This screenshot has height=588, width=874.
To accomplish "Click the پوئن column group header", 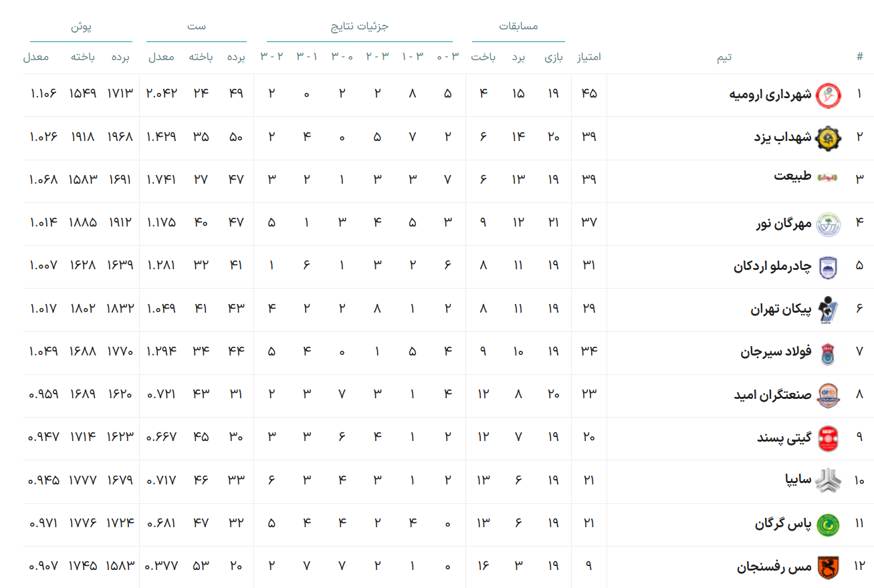I will pos(81,26).
